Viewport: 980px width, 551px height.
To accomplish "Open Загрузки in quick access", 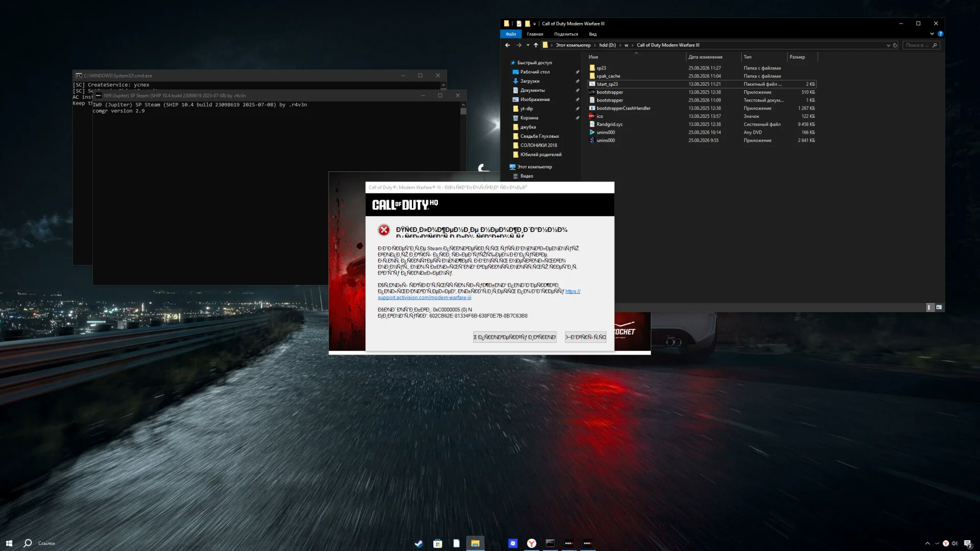I will click(x=530, y=81).
